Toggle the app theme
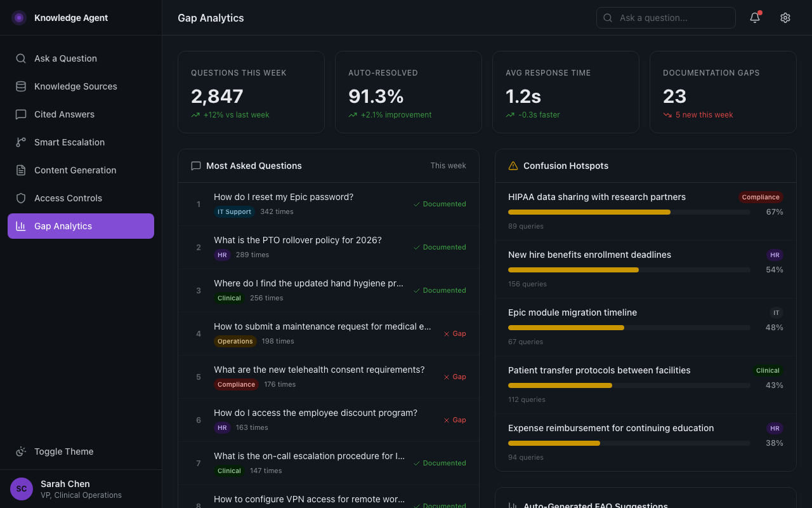The image size is (812, 508). coord(63,451)
